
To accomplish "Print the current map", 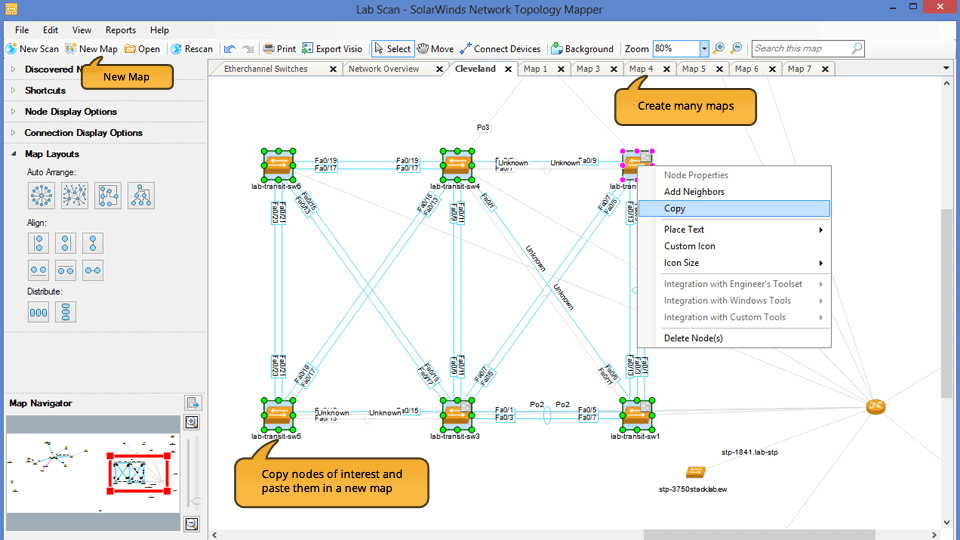I will tap(279, 49).
